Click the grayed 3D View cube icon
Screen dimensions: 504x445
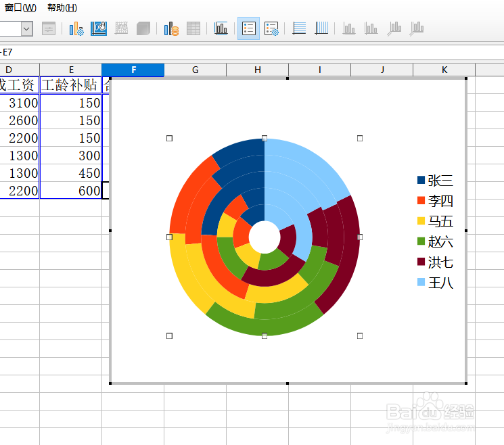coord(143,29)
